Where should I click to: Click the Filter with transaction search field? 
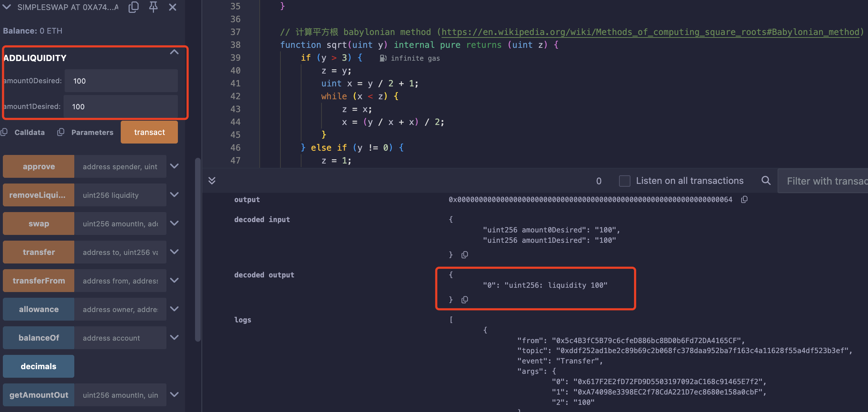pyautogui.click(x=825, y=181)
